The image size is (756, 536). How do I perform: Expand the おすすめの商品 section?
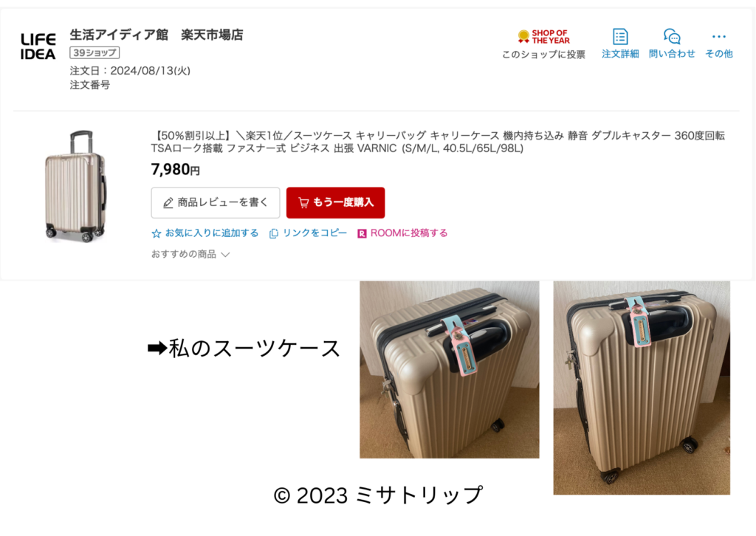click(190, 254)
